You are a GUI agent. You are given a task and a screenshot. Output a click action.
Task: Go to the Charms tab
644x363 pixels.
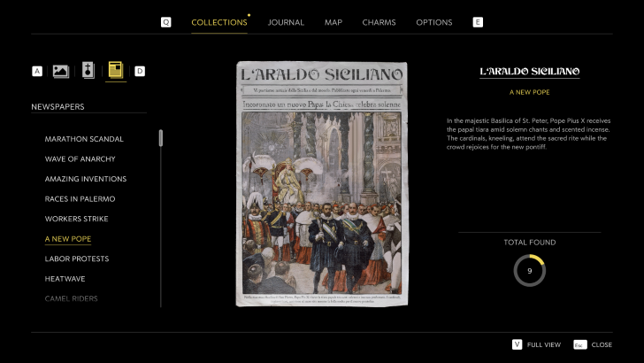[x=379, y=22]
